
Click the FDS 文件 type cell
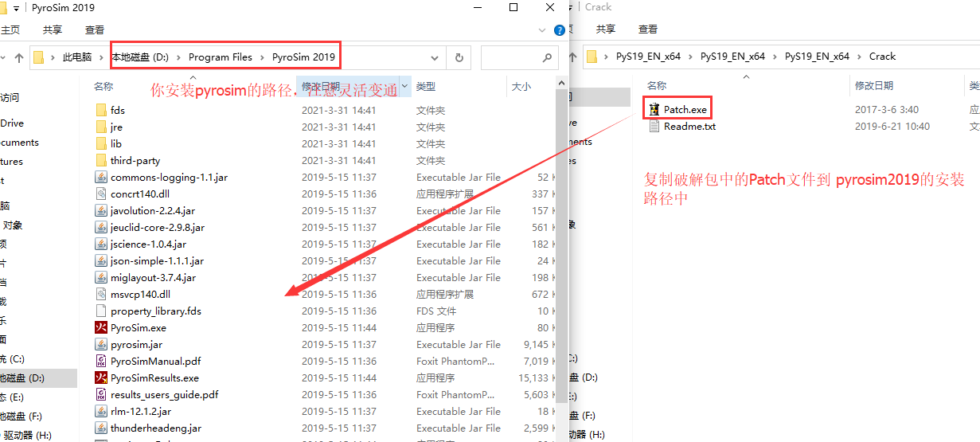tap(436, 311)
